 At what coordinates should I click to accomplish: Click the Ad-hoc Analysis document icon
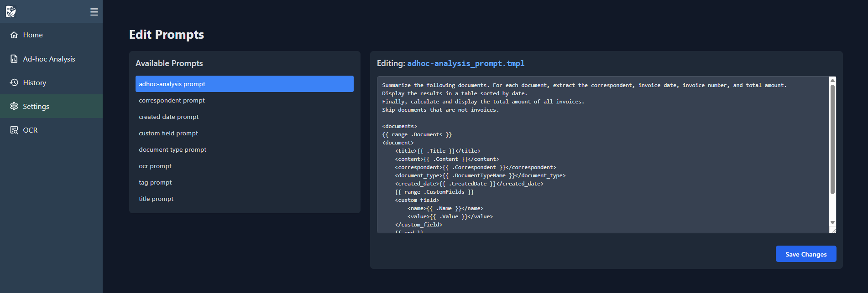click(14, 59)
